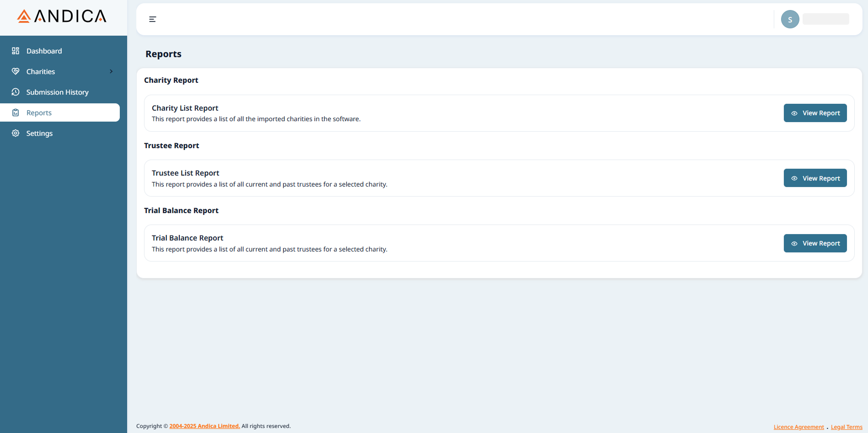Viewport: 868px width, 433px height.
Task: Open the user avatar marked S
Action: (x=790, y=19)
